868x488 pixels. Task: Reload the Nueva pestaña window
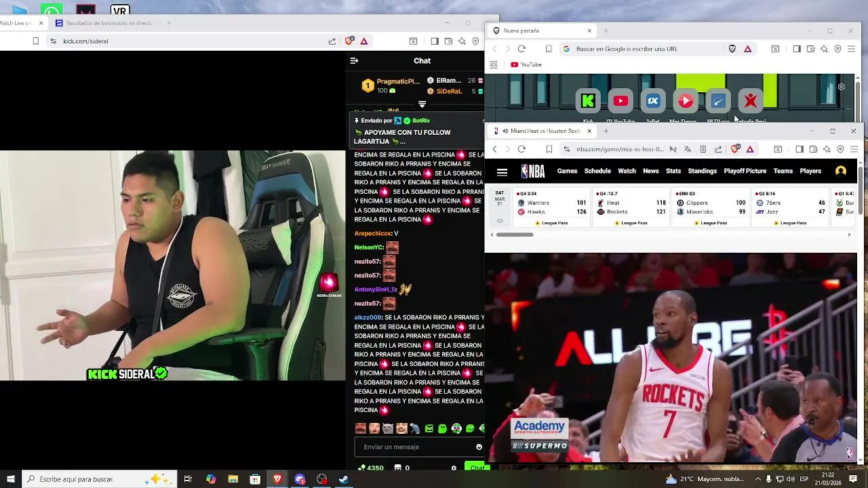click(521, 49)
